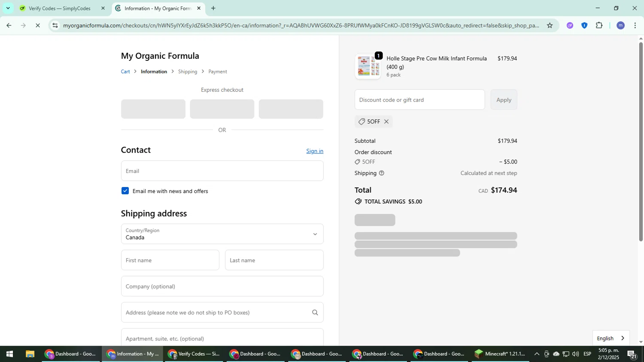
Task: Uncheck Email me with news and offers
Action: [125, 191]
